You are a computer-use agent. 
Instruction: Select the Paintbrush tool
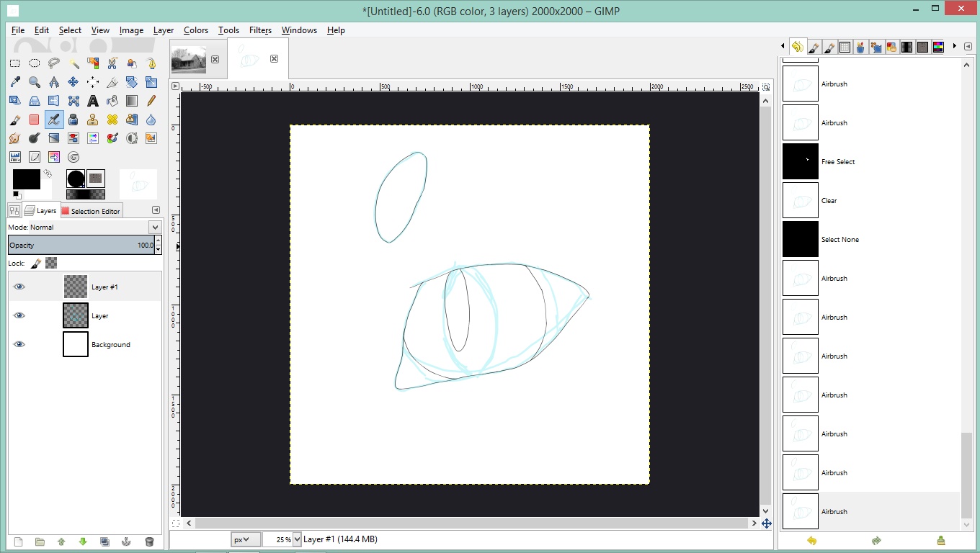point(15,120)
